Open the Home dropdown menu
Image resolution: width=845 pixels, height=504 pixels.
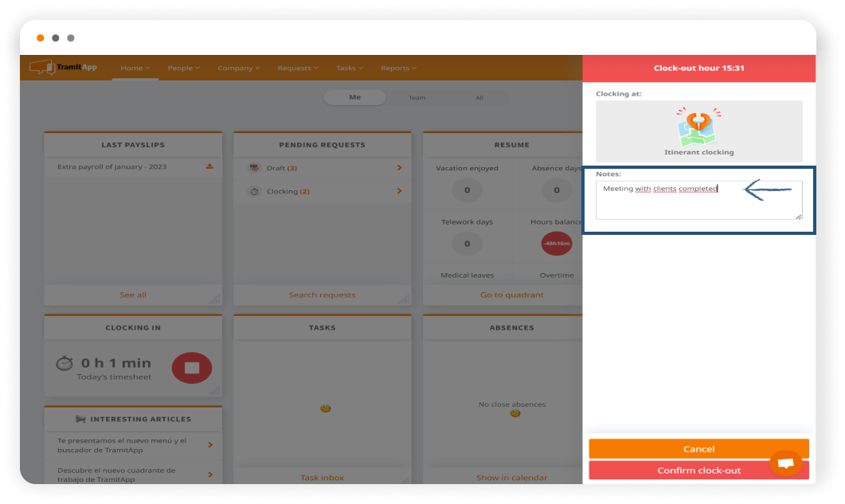135,68
